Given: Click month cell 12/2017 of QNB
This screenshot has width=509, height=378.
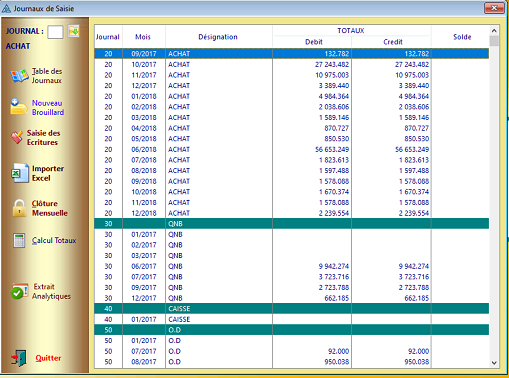Looking at the screenshot, I should coord(144,298).
